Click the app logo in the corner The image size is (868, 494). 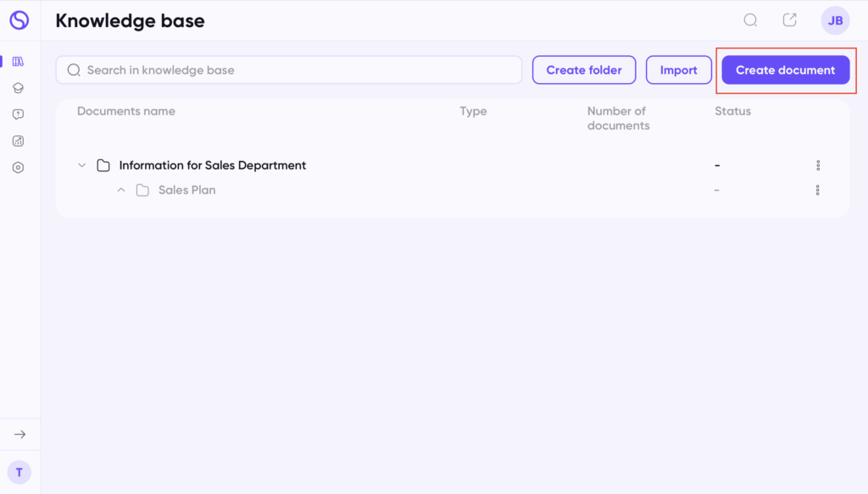pos(19,20)
